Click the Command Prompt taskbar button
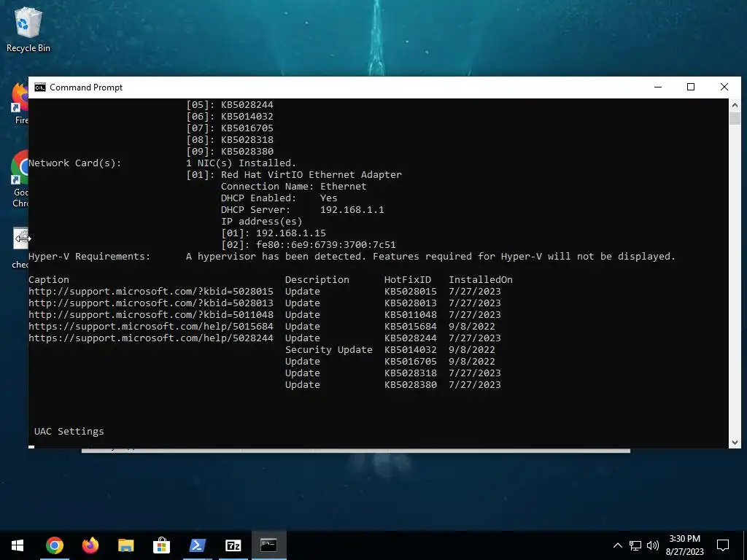Viewport: 747px width, 560px height. coord(268,545)
